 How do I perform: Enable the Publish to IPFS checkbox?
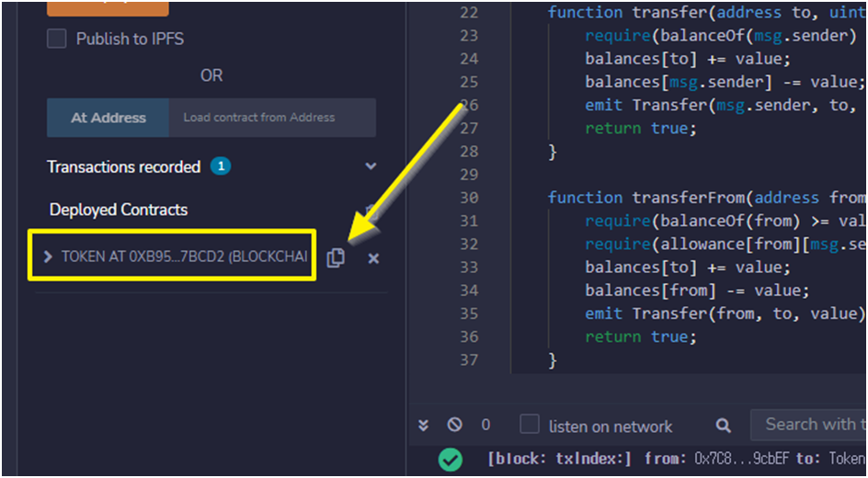point(56,39)
